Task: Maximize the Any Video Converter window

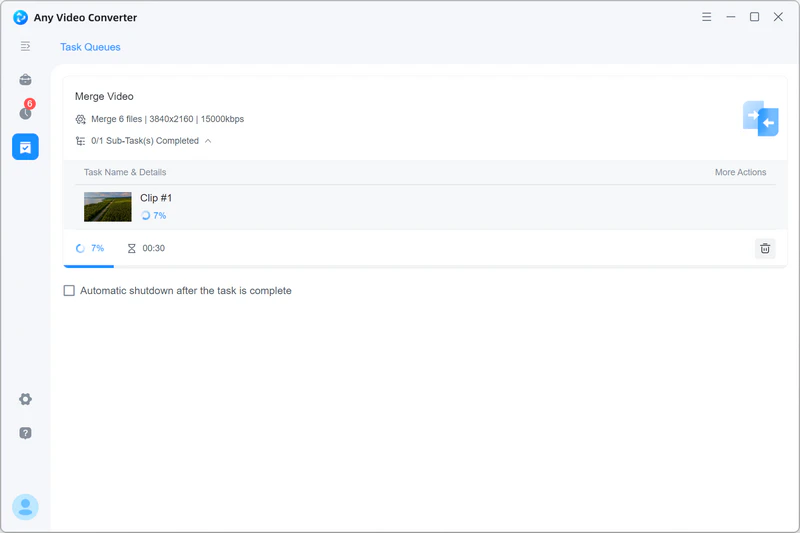Action: (754, 17)
